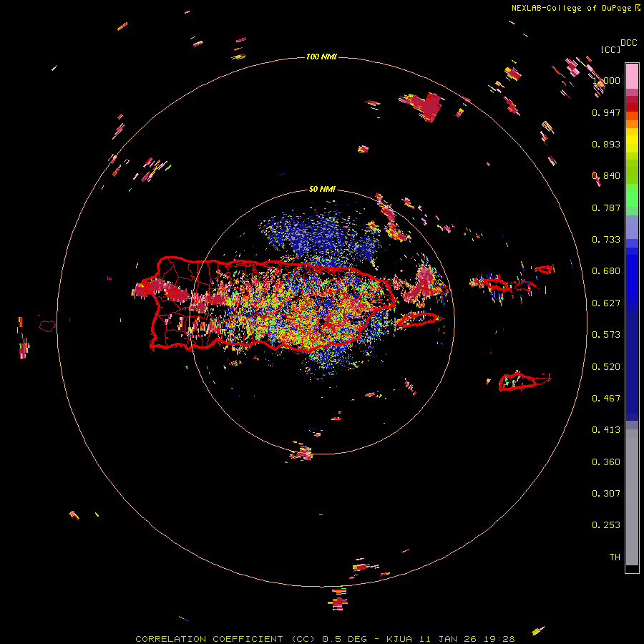Select the 0.947 legend value
Screen dimensions: 644x644
coord(606,112)
